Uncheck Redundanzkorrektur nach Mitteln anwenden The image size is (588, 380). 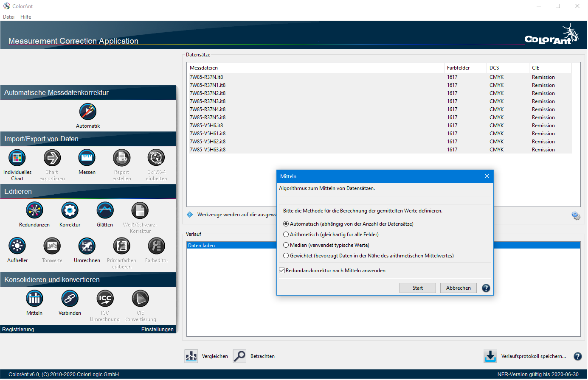click(x=282, y=271)
